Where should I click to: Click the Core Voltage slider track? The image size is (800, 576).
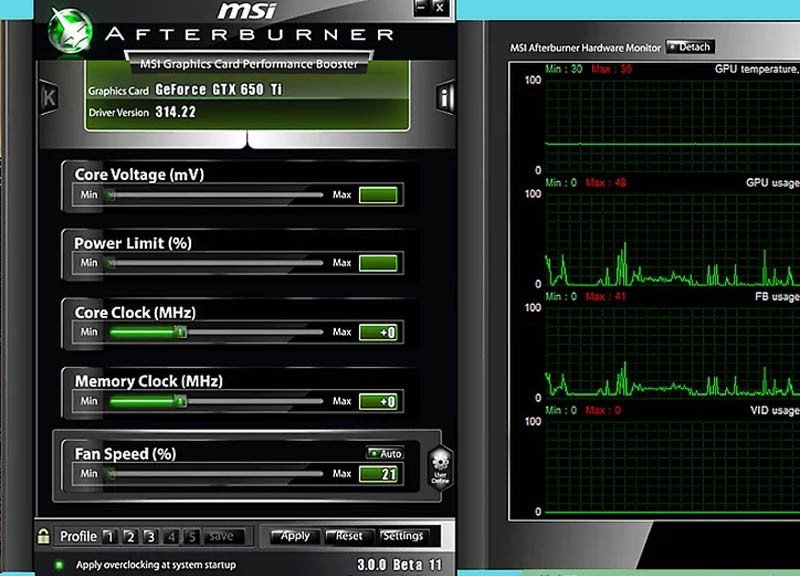click(215, 194)
